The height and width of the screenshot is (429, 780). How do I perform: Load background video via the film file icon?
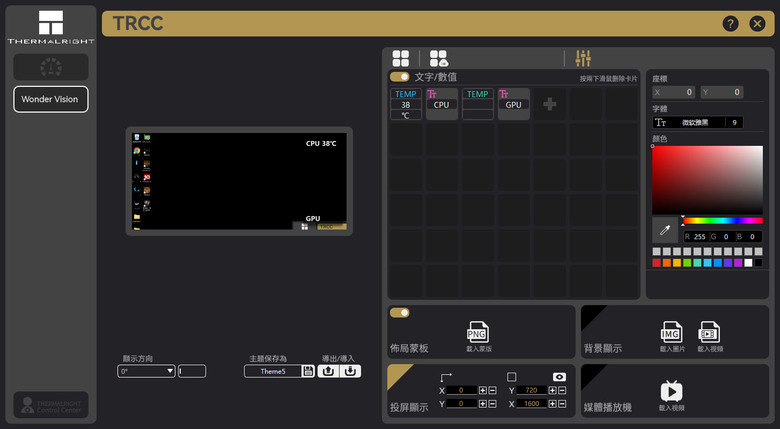709,332
